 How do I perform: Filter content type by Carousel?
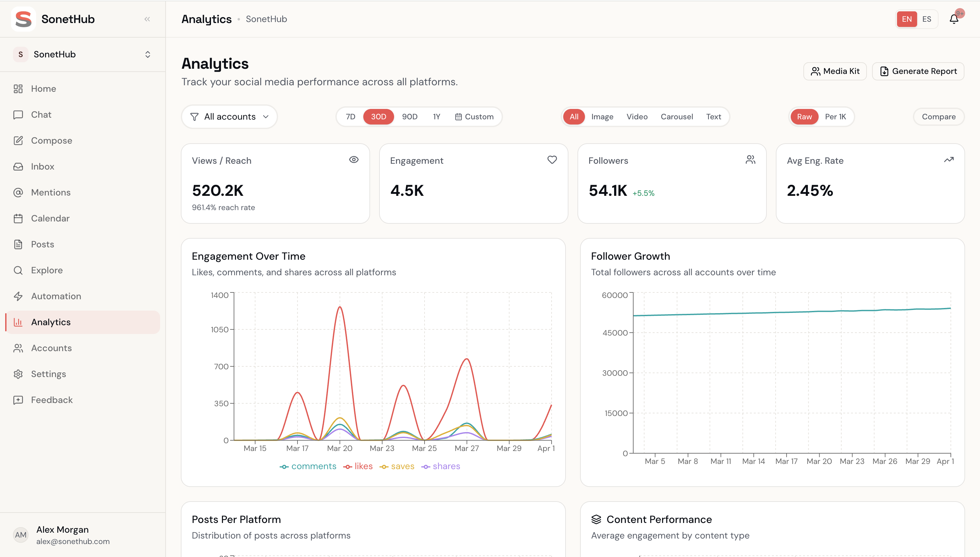pyautogui.click(x=676, y=117)
